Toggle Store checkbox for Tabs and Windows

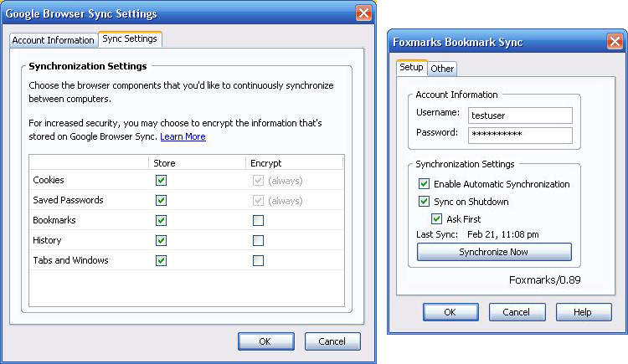(x=161, y=261)
